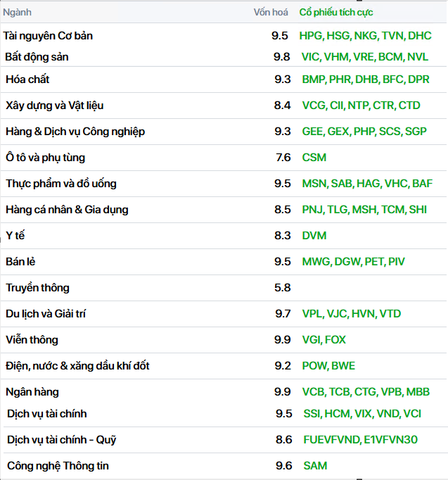Click the VCG ticker in construction row
The image size is (448, 480).
pos(313,106)
